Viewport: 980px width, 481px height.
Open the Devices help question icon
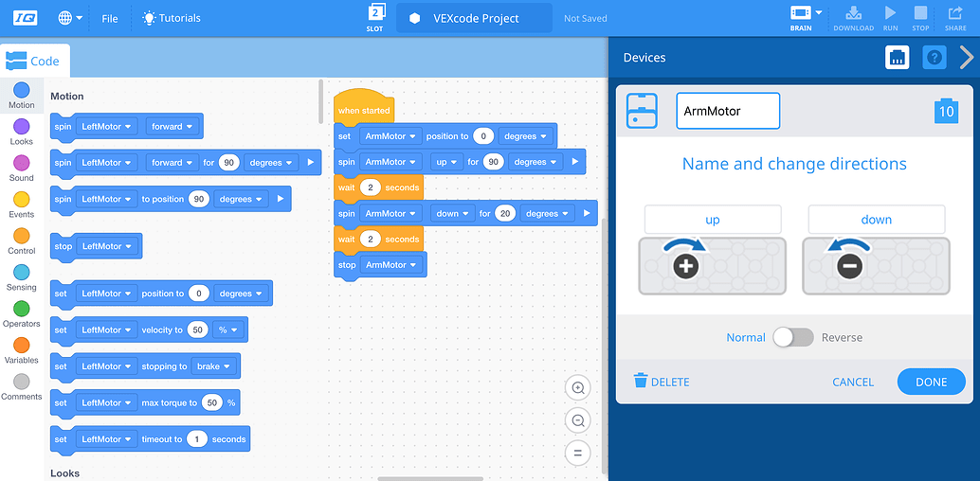click(x=934, y=58)
